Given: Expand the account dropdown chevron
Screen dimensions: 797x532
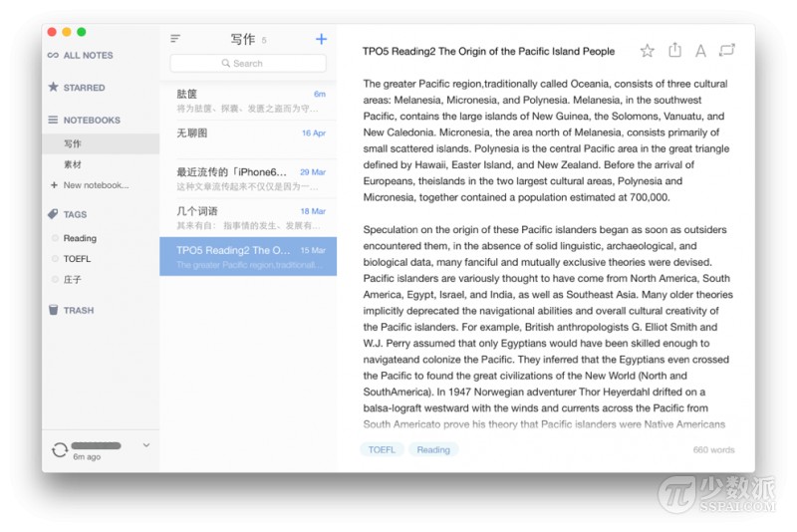Looking at the screenshot, I should pos(146,445).
